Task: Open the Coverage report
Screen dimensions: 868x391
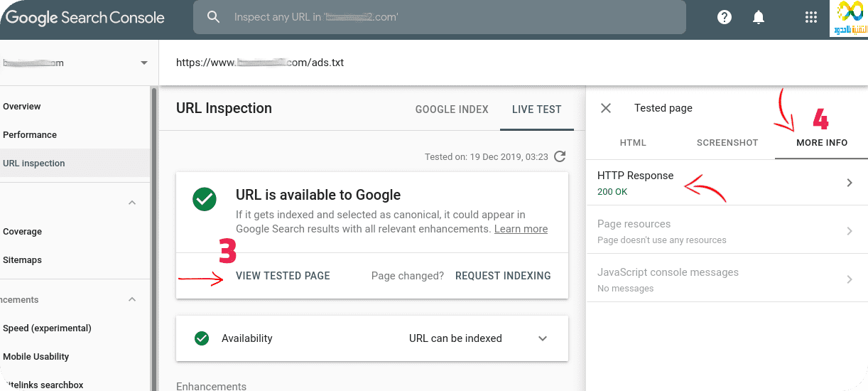Action: pos(22,232)
